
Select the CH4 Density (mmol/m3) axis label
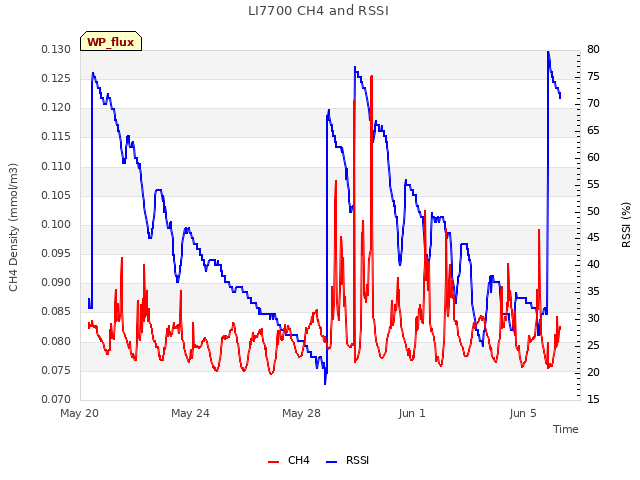coord(13,227)
